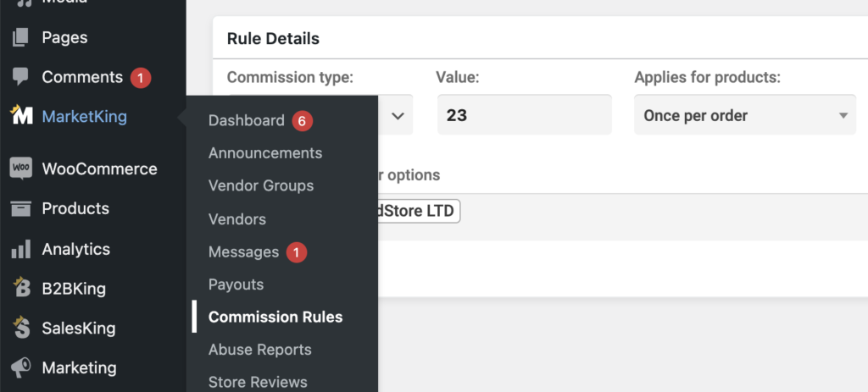Open Dashboard in the MarketKing submenu
The width and height of the screenshot is (868, 392).
247,120
